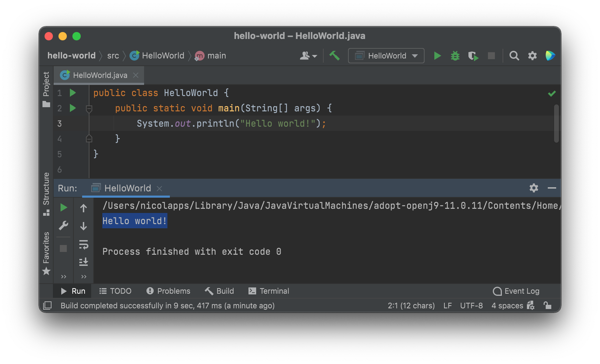Image resolution: width=600 pixels, height=364 pixels.
Task: Click the green inspection checkmark in editor
Action: tap(552, 93)
